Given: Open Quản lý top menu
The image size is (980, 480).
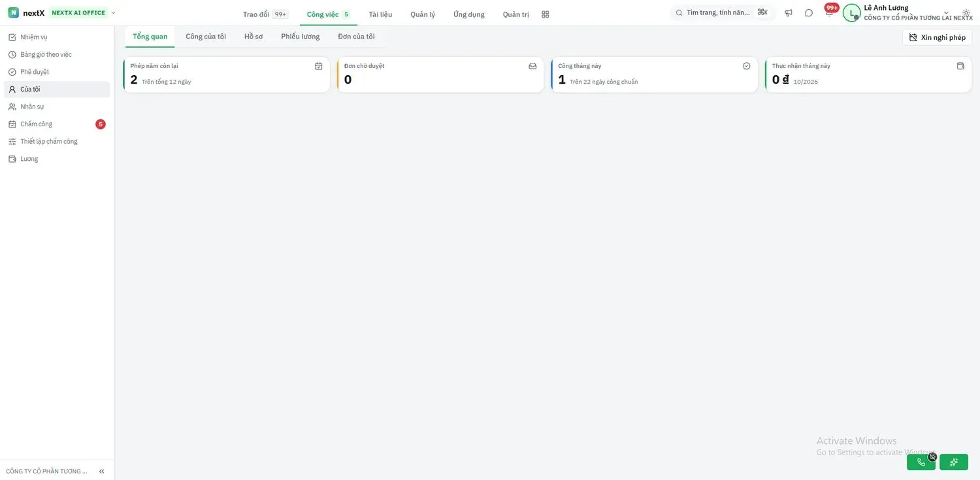Looking at the screenshot, I should point(423,14).
